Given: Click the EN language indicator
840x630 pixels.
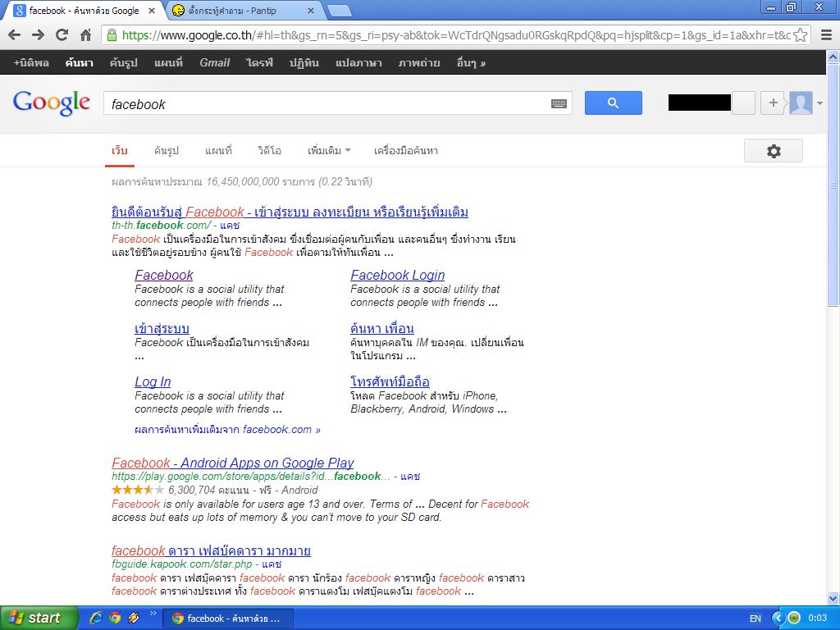Looking at the screenshot, I should tap(756, 619).
